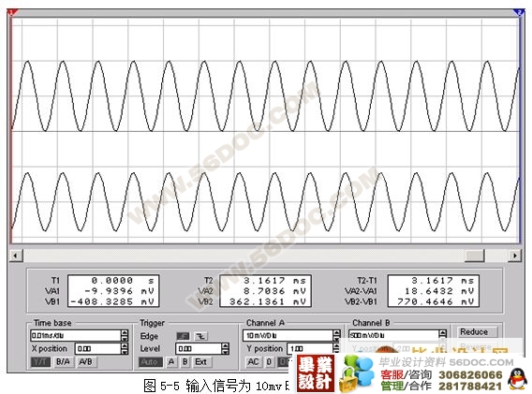
Task: Click the horizontal scrollbar thumb
Action: click(x=474, y=255)
